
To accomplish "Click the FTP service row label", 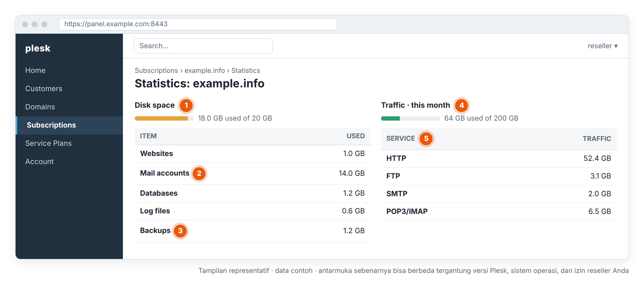I will point(393,176).
